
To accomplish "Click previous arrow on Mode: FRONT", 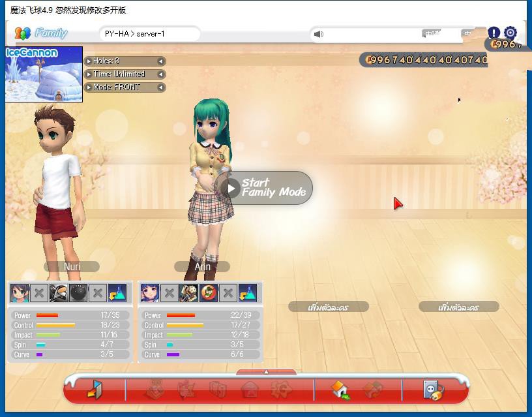I will coord(89,87).
